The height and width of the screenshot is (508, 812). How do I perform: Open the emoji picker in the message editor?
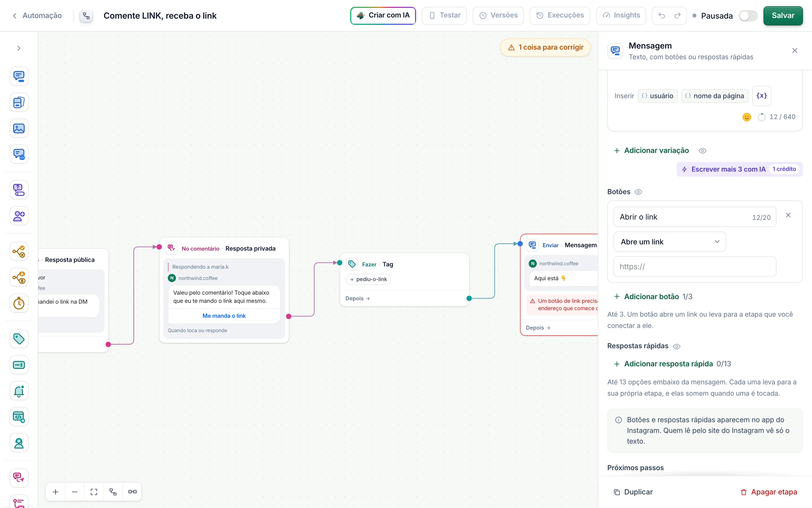(x=747, y=117)
